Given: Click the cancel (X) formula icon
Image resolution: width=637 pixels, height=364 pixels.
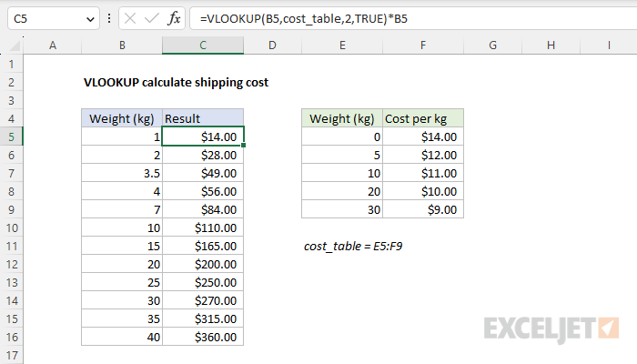Looking at the screenshot, I should tap(130, 18).
